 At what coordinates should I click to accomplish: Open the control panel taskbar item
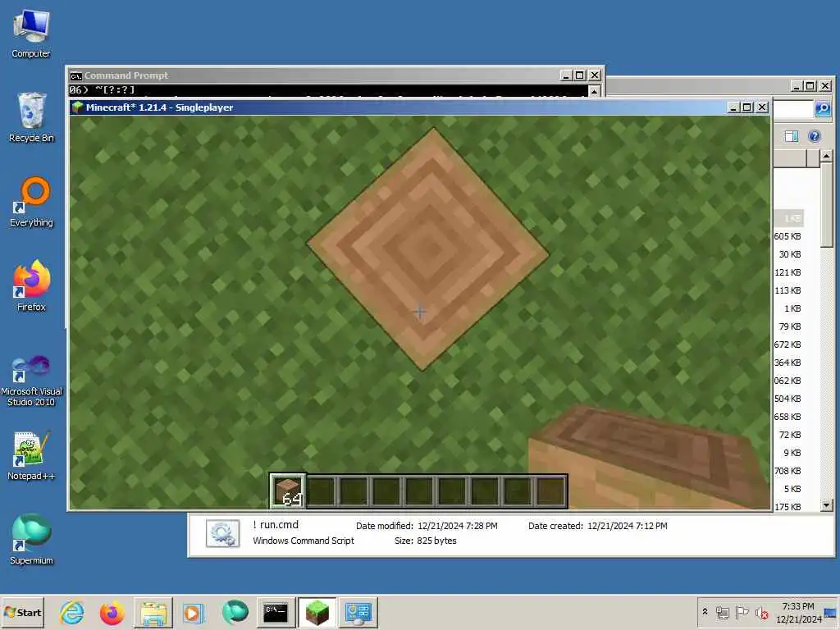click(x=358, y=612)
